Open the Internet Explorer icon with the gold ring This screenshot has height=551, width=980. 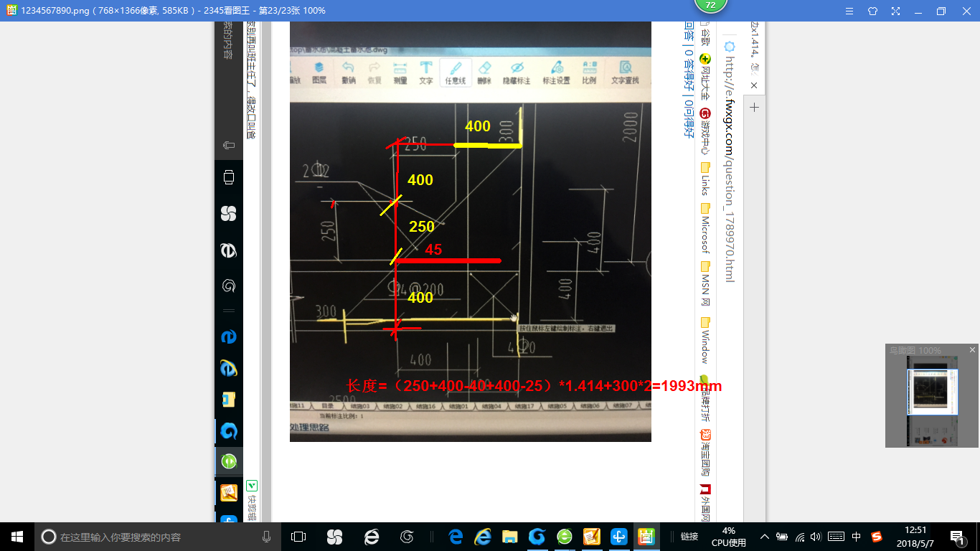tap(483, 536)
